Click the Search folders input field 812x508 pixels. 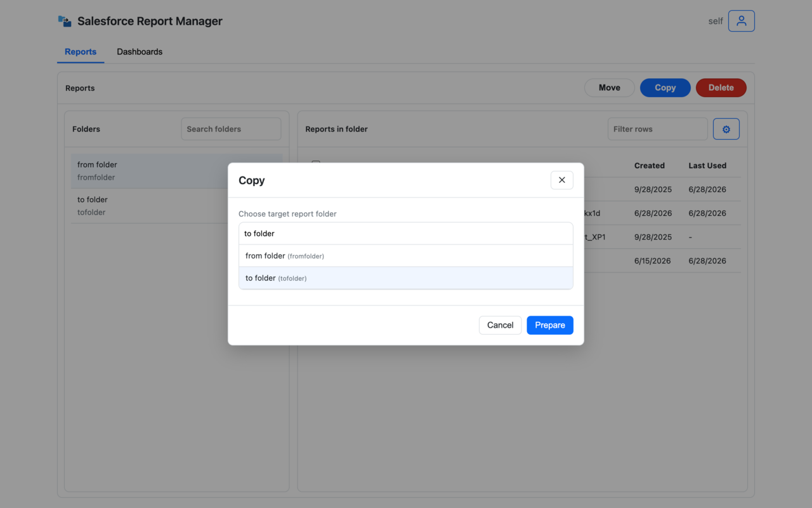click(x=231, y=129)
